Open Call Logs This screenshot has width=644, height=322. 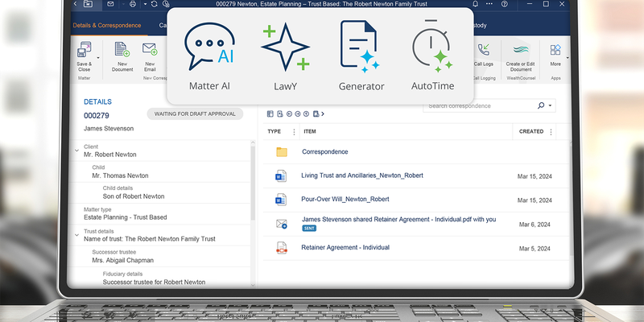tap(484, 55)
